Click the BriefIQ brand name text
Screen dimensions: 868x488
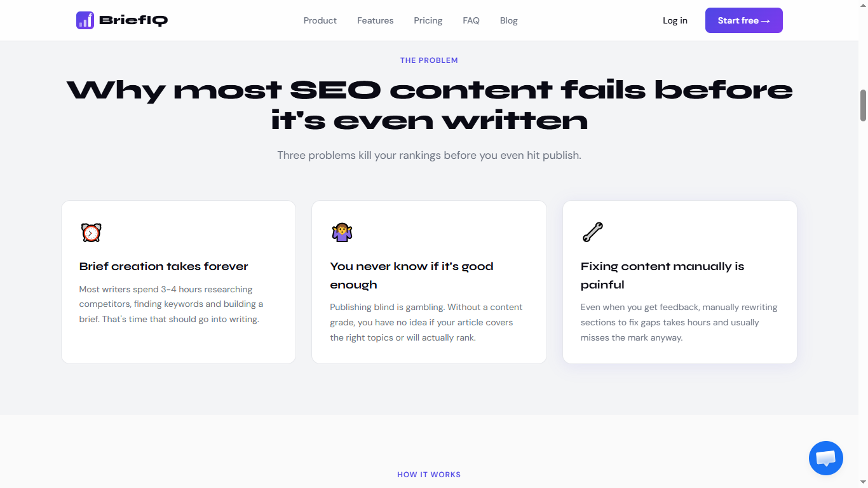pyautogui.click(x=133, y=20)
